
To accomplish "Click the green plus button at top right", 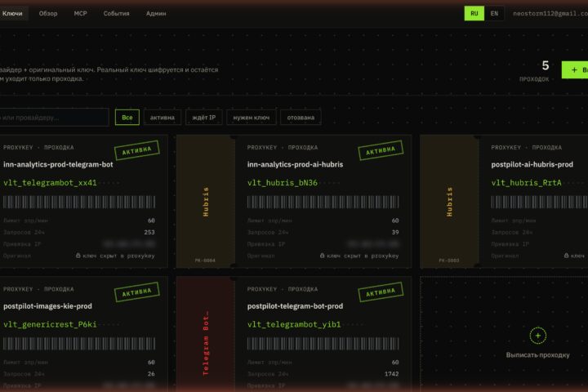I will coord(575,69).
